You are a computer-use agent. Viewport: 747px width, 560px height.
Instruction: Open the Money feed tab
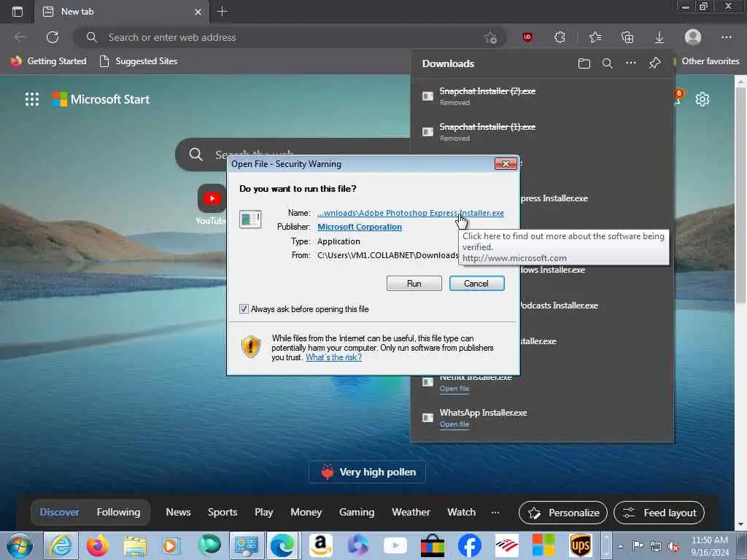click(306, 513)
